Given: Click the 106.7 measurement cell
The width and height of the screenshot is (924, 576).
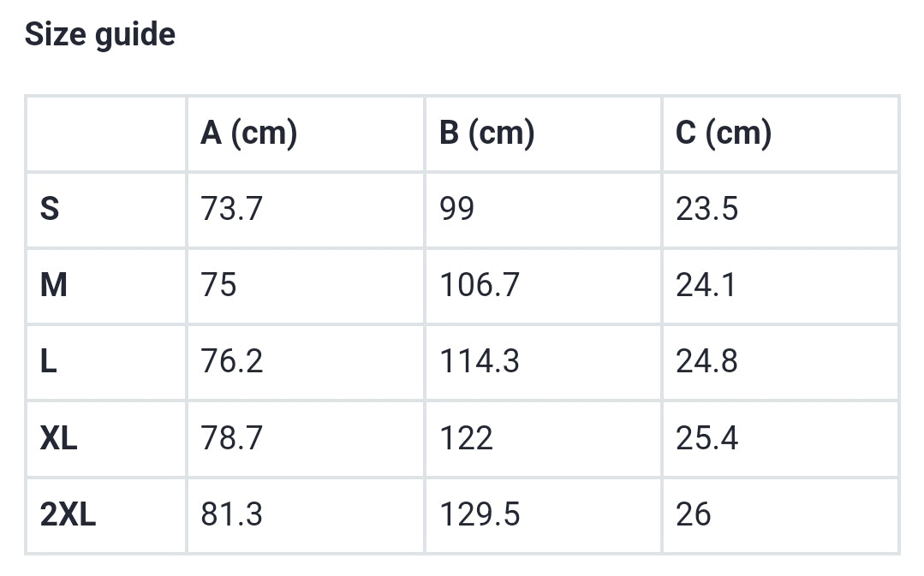Looking at the screenshot, I should [x=480, y=285].
